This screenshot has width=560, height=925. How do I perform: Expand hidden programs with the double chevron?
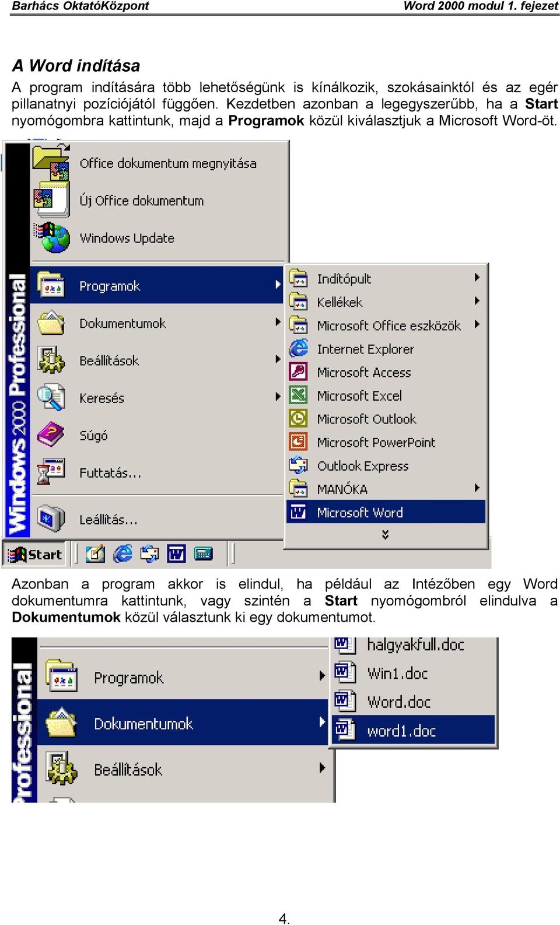pyautogui.click(x=385, y=534)
